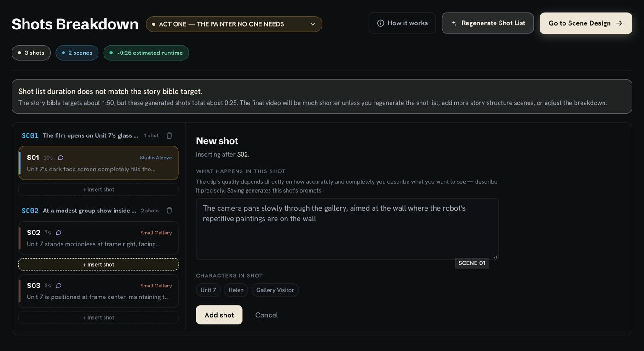Image resolution: width=644 pixels, height=351 pixels.
Task: Open the ACT ONE act selector dropdown
Action: (234, 24)
